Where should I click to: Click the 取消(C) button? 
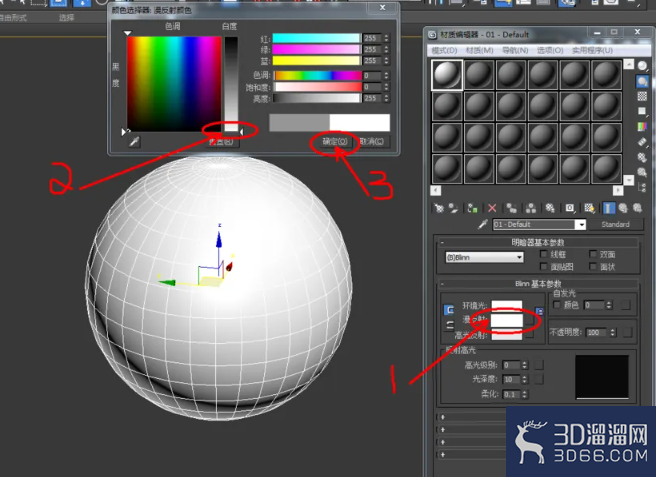pyautogui.click(x=372, y=141)
